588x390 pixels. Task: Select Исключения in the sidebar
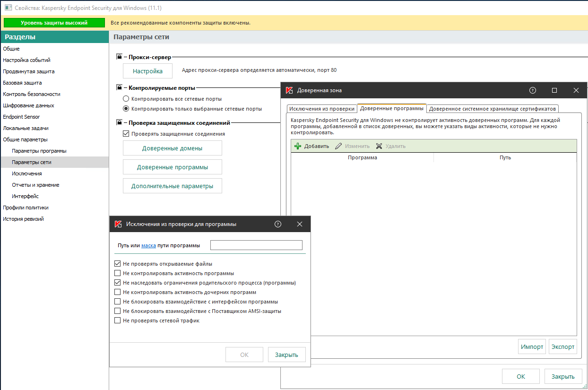point(27,173)
